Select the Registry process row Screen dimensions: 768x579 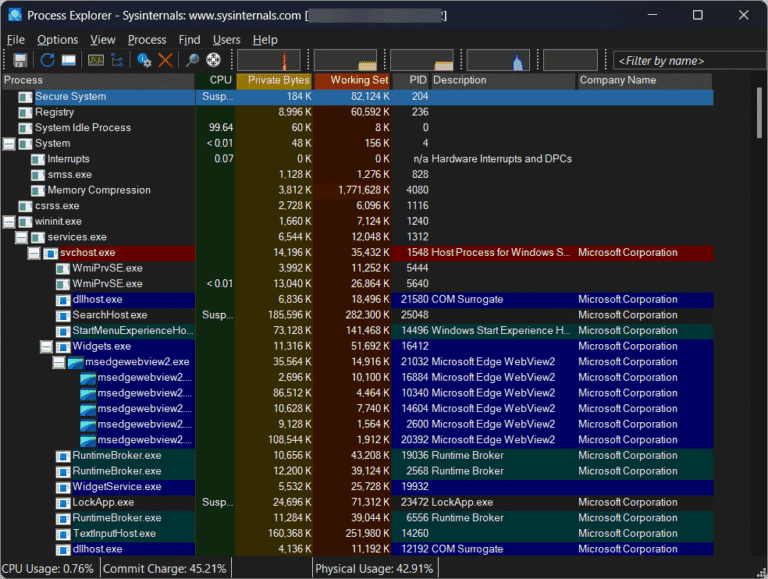click(x=357, y=112)
